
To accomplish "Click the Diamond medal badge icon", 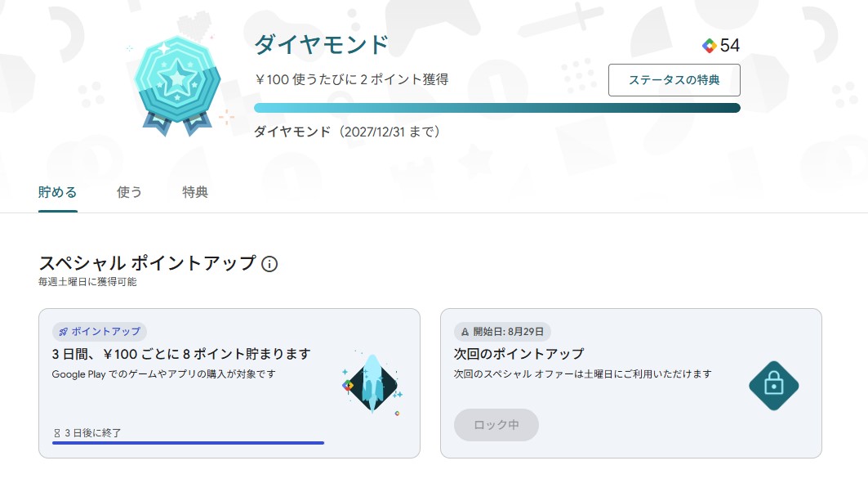I will pyautogui.click(x=177, y=86).
